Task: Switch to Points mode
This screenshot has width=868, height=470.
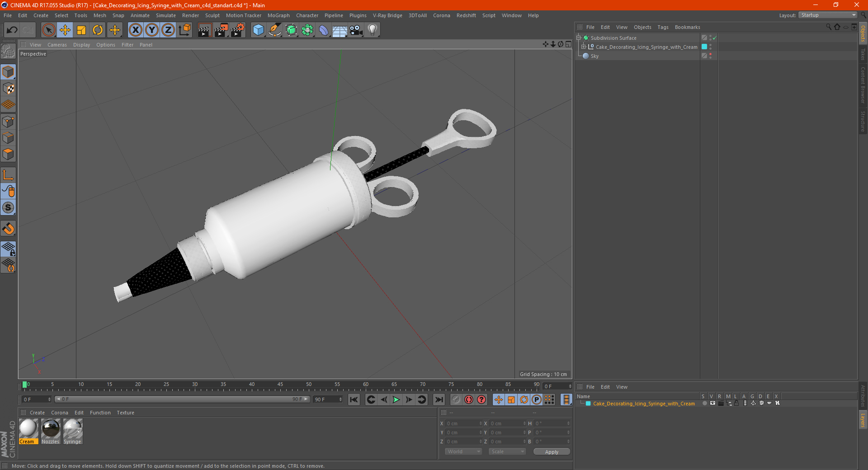Action: (8, 122)
